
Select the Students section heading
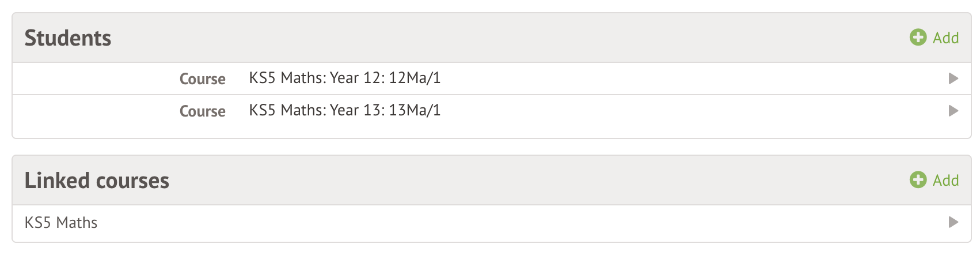68,38
